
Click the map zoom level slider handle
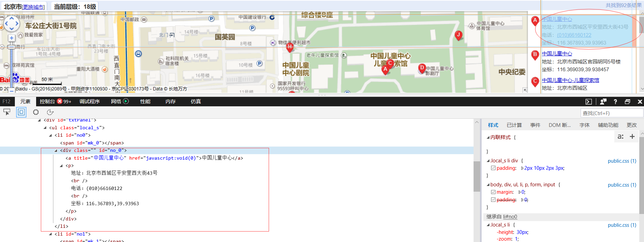[11, 47]
